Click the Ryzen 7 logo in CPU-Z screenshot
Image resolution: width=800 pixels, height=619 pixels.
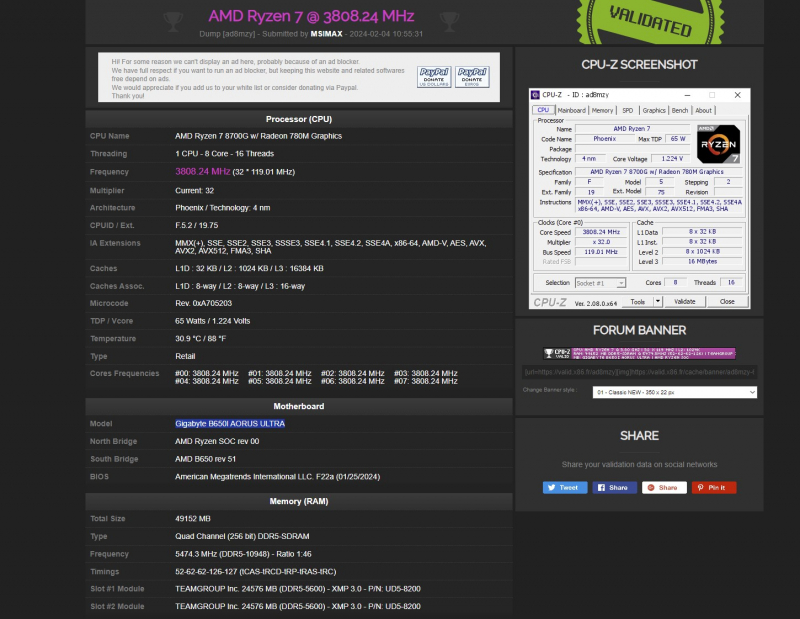pyautogui.click(x=718, y=144)
